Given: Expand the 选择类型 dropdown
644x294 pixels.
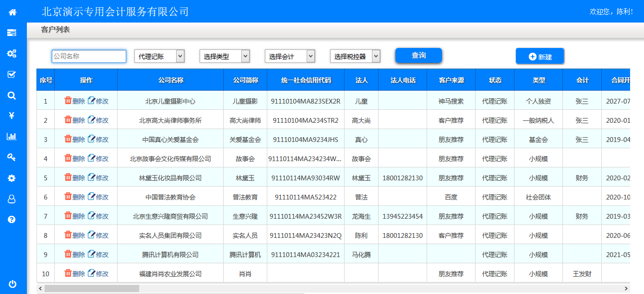Looking at the screenshot, I should (224, 56).
